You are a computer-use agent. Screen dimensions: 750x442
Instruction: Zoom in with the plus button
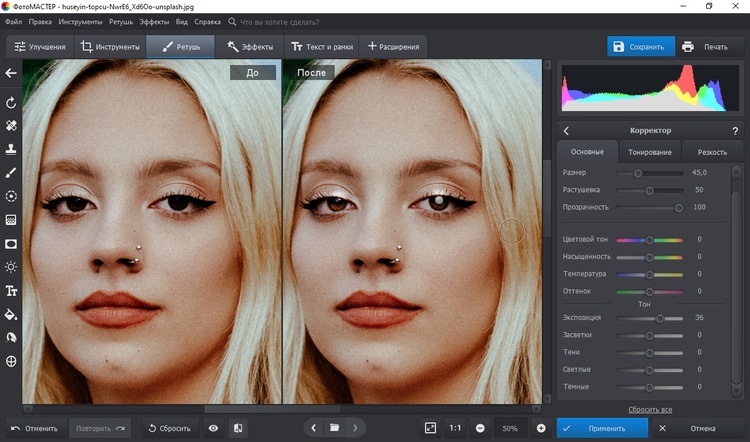pos(540,428)
